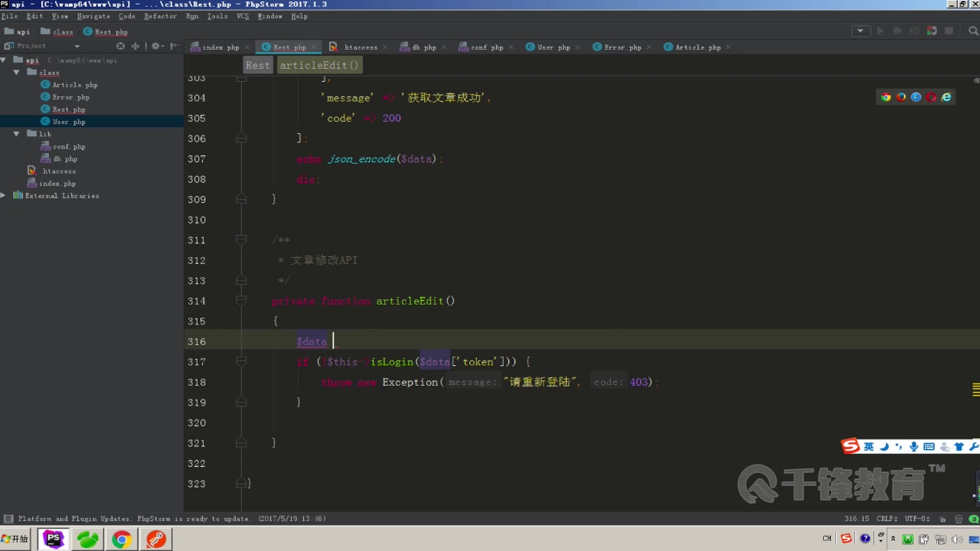Click the tool window toggle icon in status bar corner
Viewport: 980px width, 551px height.
tap(8, 519)
